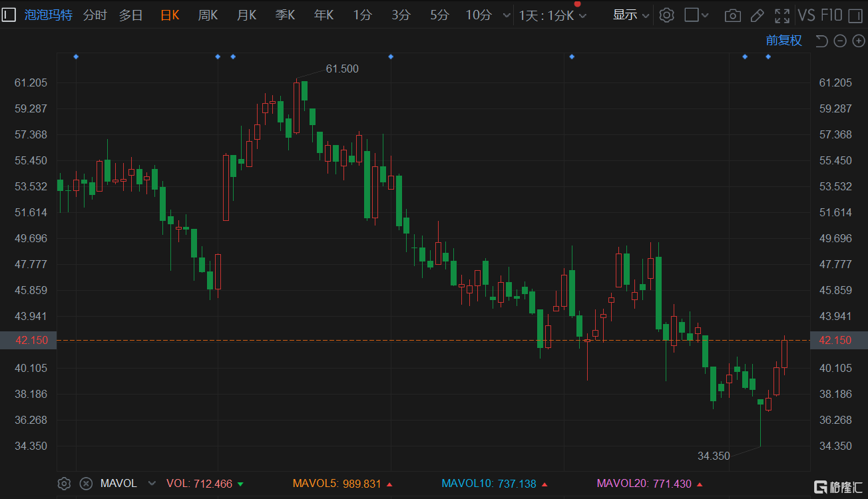This screenshot has height=499, width=868.
Task: Switch to 10分 minute chart
Action: tap(479, 15)
